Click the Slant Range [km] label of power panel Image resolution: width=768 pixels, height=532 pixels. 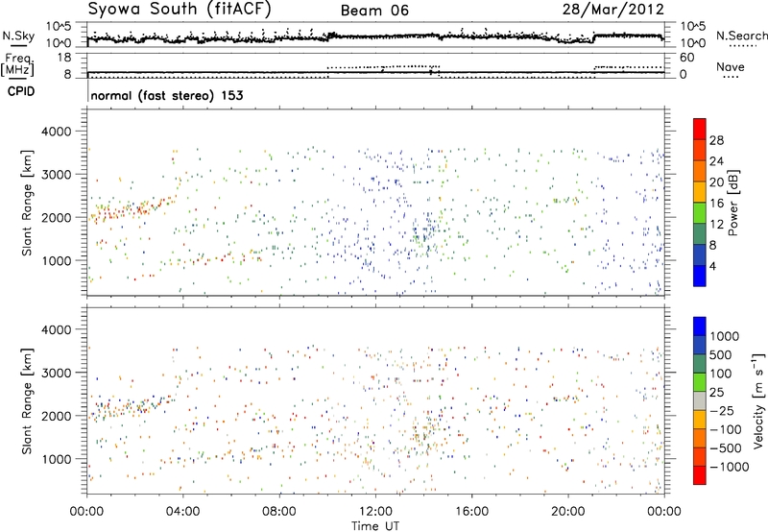tap(28, 203)
